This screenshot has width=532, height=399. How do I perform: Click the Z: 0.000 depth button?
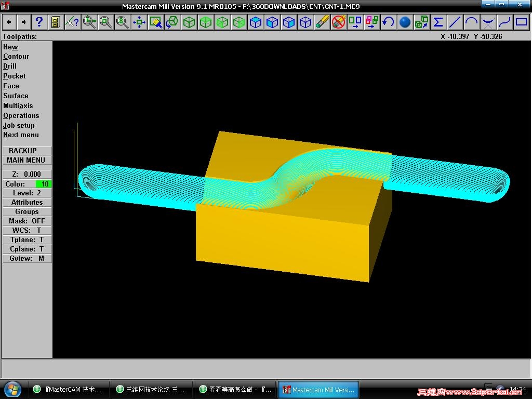pos(27,174)
